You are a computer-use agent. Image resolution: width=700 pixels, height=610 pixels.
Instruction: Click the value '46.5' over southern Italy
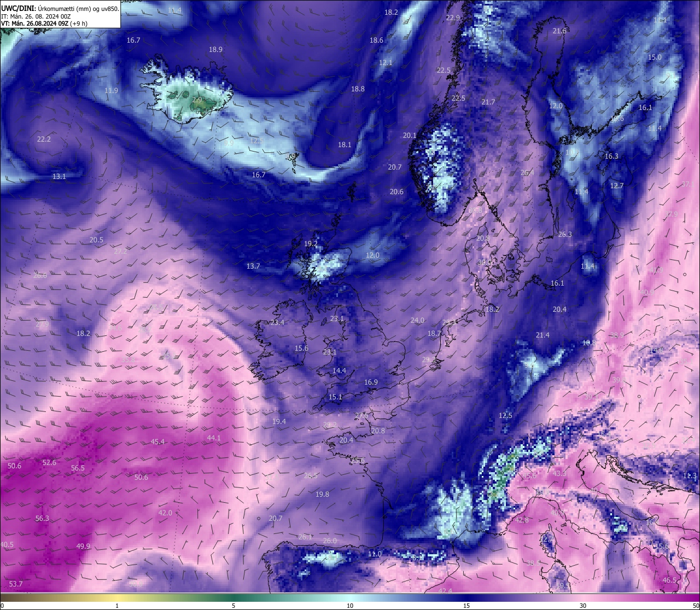669,580
